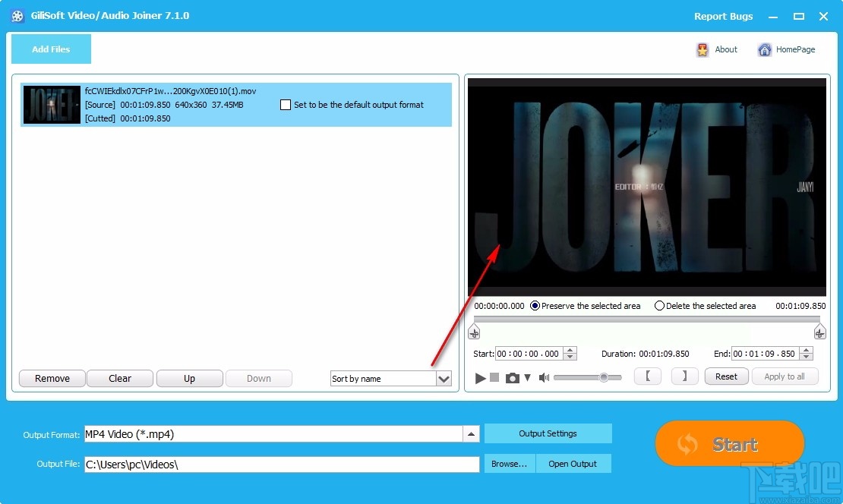This screenshot has height=504, width=843.
Task: Open the snapshot options arrow menu
Action: [x=527, y=376]
